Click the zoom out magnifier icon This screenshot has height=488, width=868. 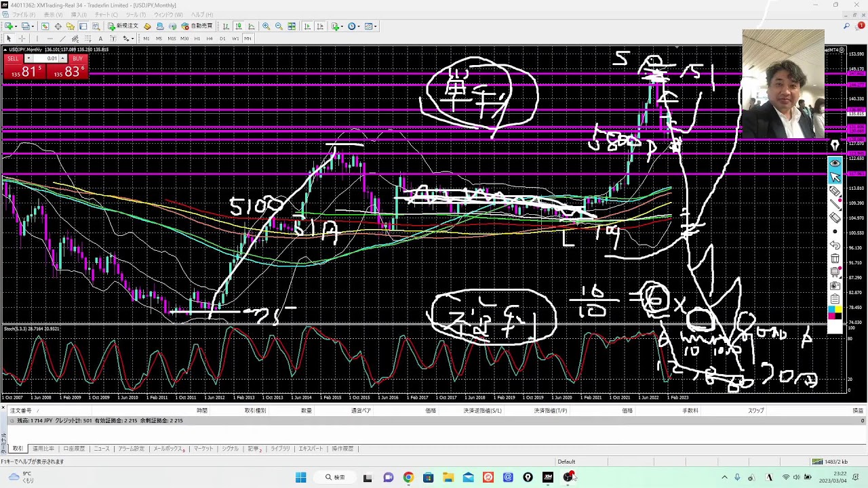tap(279, 26)
